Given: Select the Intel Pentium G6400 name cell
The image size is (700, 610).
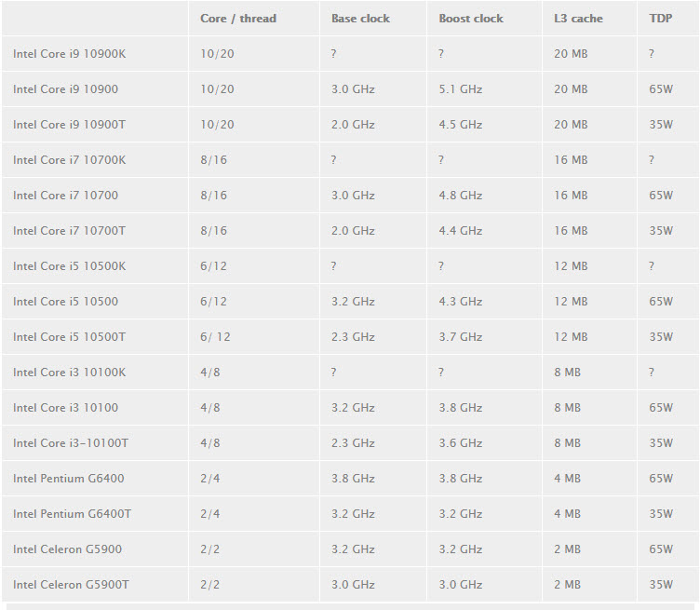Looking at the screenshot, I should (68, 479).
